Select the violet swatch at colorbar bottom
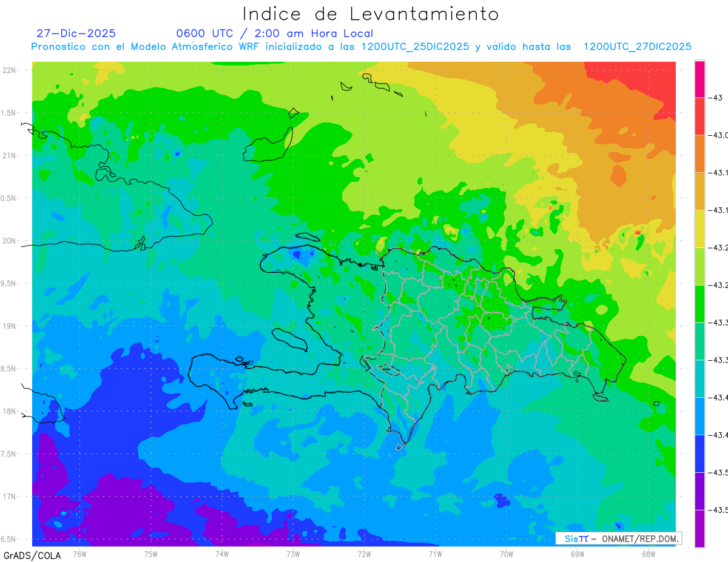This screenshot has width=728, height=562. [x=699, y=529]
